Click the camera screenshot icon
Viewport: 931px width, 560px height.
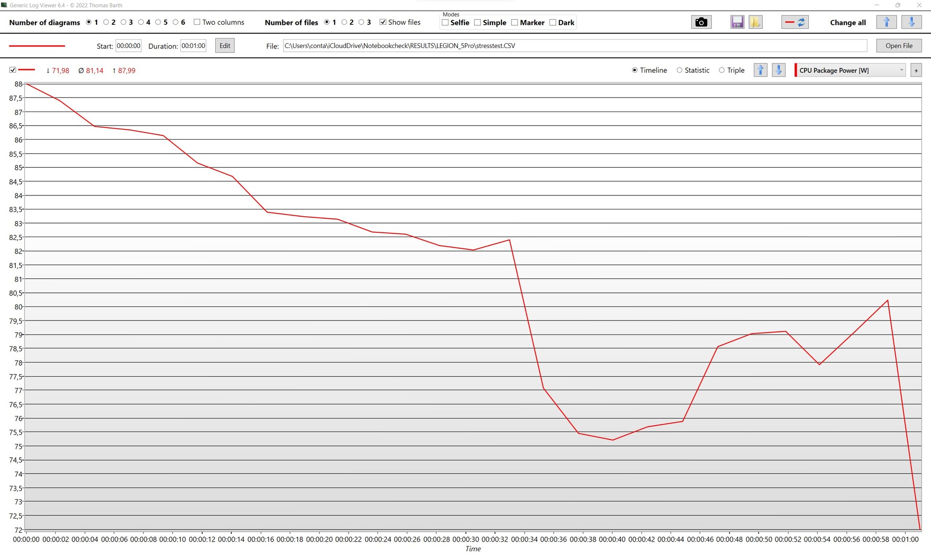click(701, 22)
